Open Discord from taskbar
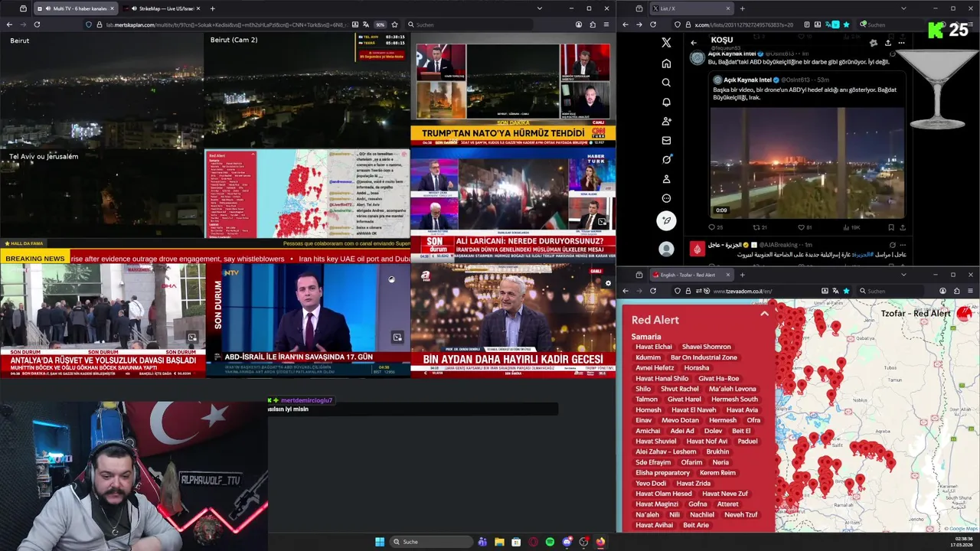This screenshot has width=980, height=551. 567,542
